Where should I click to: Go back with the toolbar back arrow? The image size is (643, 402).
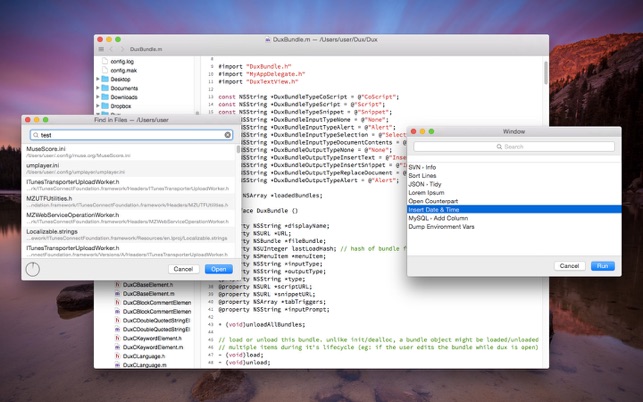(x=111, y=49)
